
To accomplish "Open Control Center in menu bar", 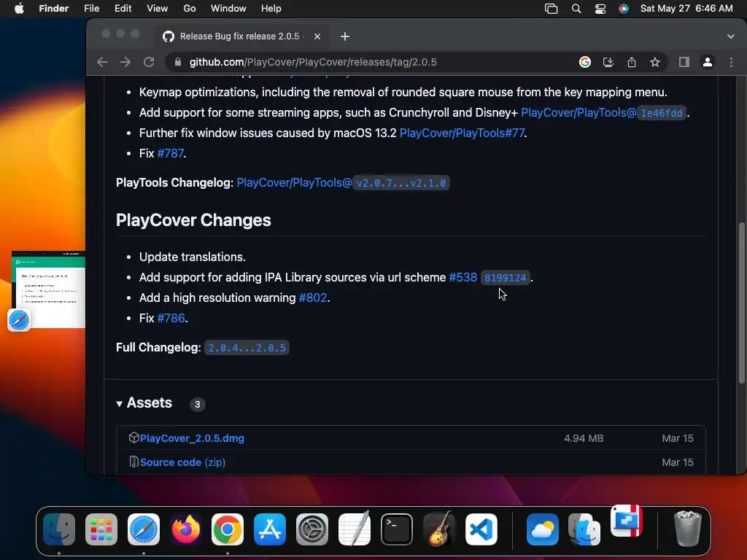I will [600, 9].
